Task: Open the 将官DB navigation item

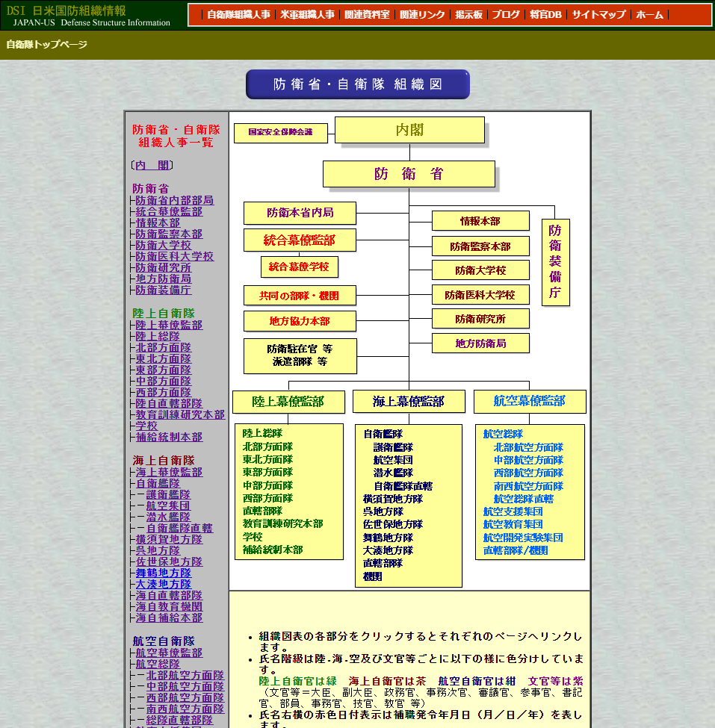Action: click(545, 15)
